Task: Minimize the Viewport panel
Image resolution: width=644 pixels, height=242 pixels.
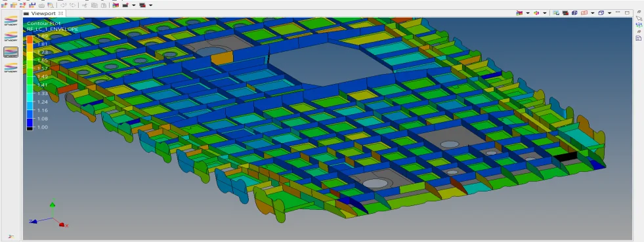Action: pos(618,12)
